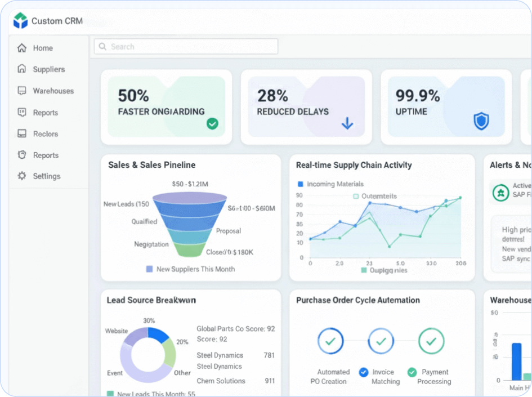
Task: Click the Invoice Matching status circle
Action: (x=381, y=341)
